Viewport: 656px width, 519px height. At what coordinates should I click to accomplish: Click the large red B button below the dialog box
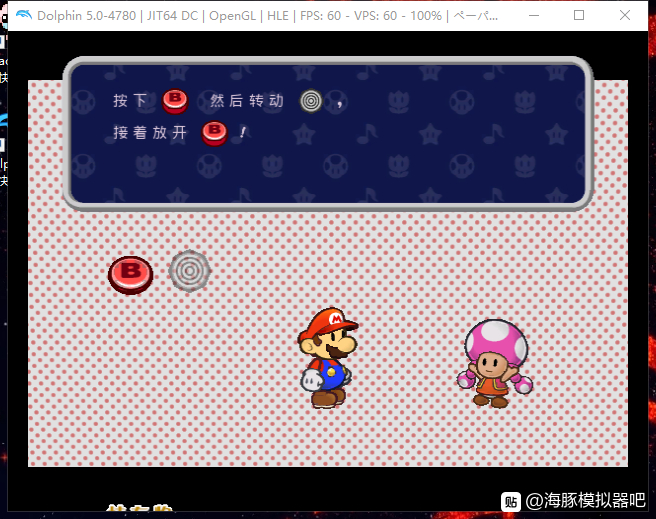131,275
